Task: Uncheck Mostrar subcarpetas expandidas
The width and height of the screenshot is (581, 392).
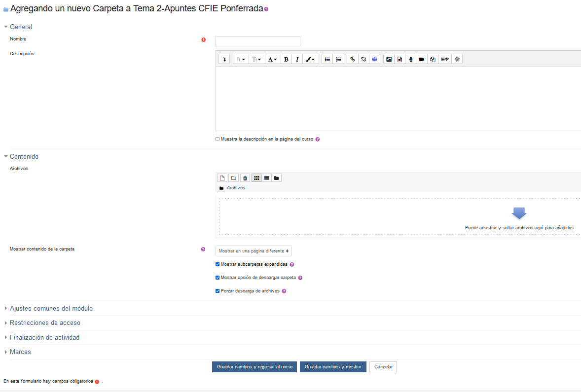Action: pos(218,264)
